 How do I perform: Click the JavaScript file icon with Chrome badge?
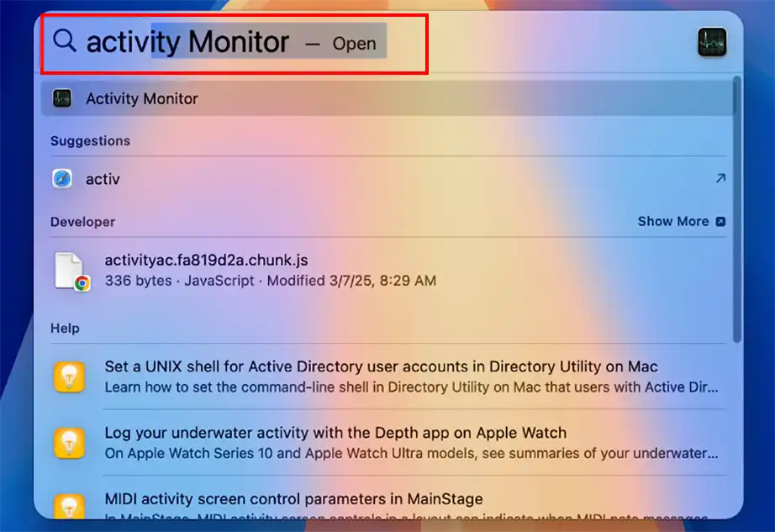(72, 271)
